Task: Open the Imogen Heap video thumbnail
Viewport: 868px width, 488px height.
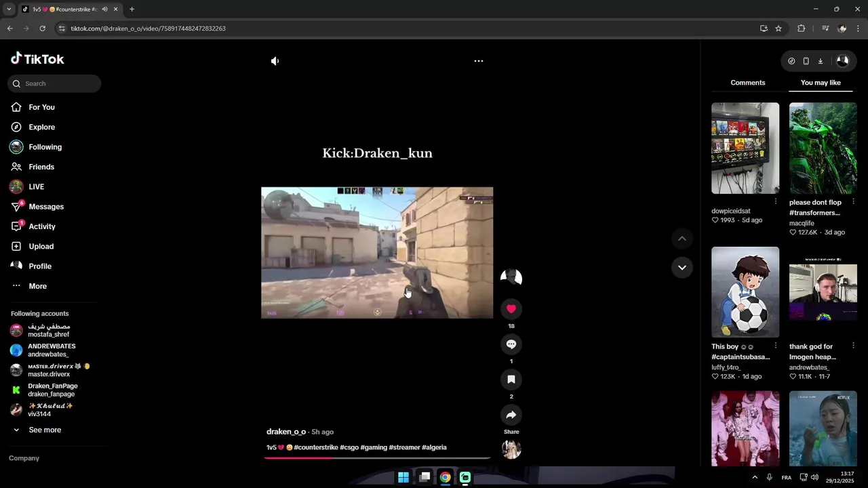Action: coord(823,292)
